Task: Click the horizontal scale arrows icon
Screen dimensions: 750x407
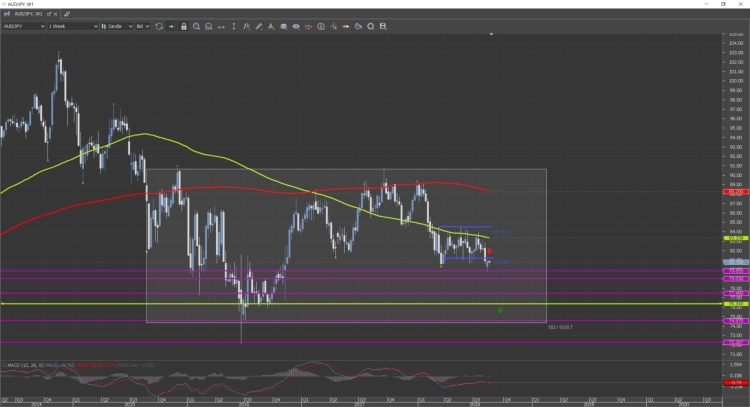Action: [221, 26]
